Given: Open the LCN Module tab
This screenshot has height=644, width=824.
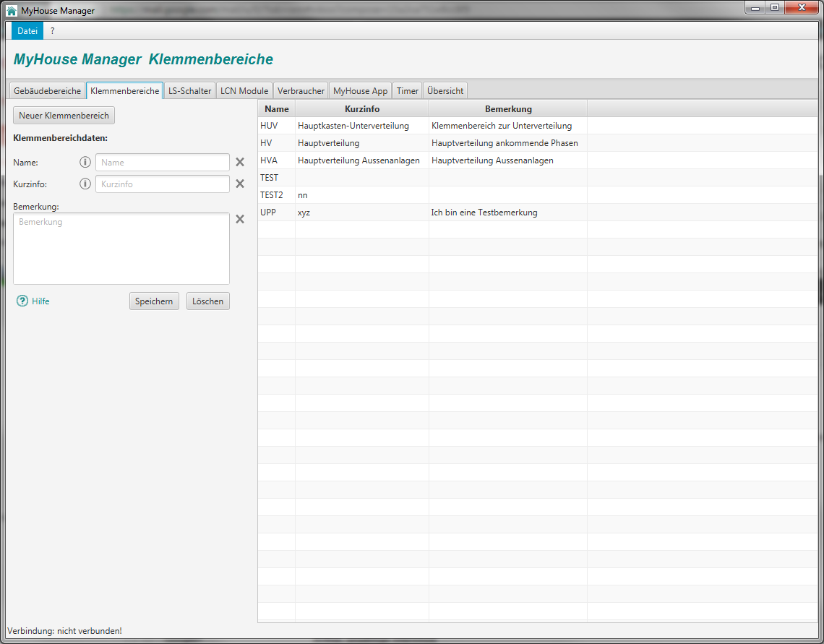Looking at the screenshot, I should (244, 91).
